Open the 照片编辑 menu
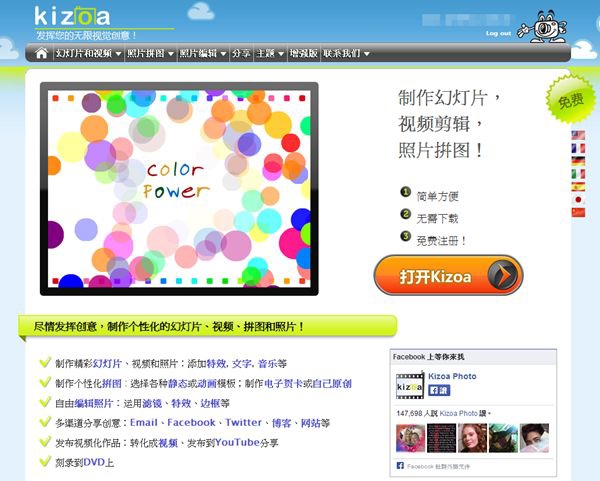Screen dimensions: 600x481 [x=198, y=53]
